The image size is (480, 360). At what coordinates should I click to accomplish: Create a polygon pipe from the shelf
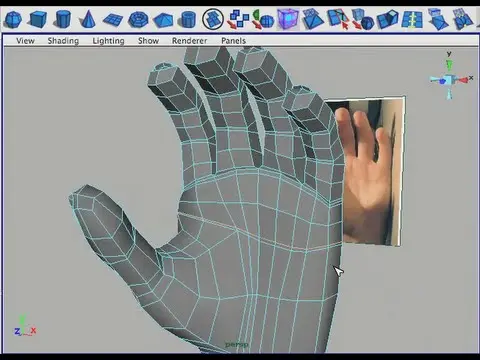188,20
